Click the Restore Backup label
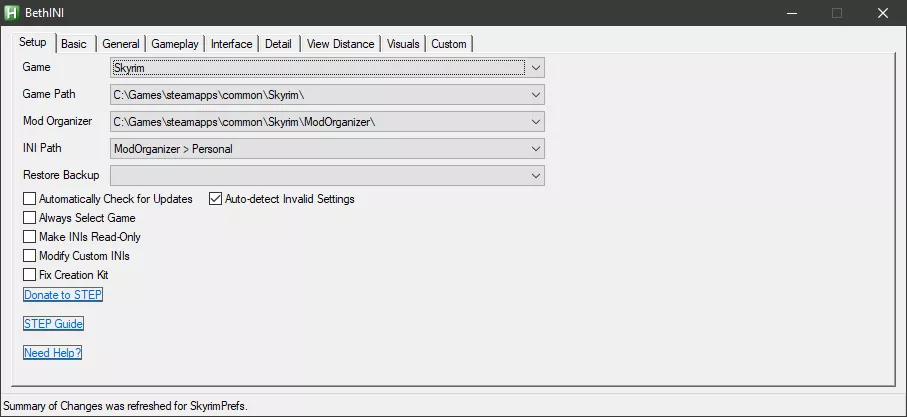The width and height of the screenshot is (907, 417). coord(61,175)
